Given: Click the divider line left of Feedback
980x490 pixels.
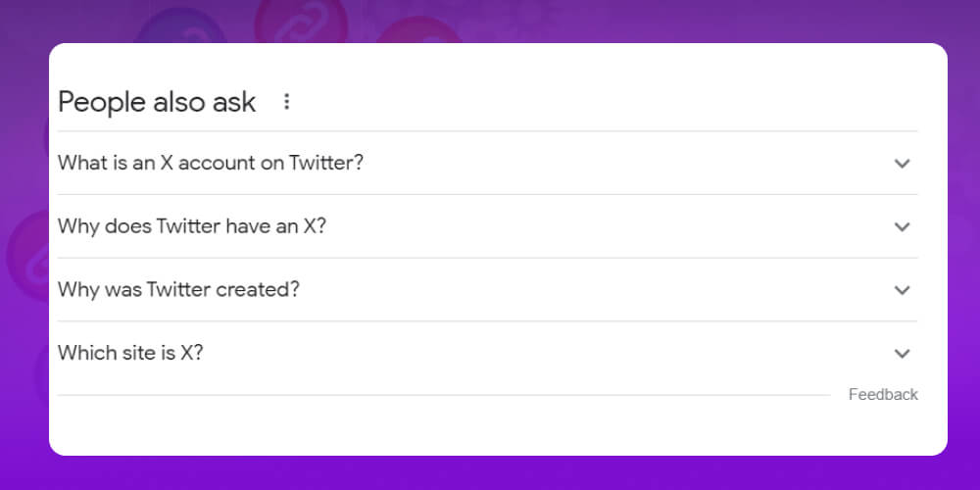Looking at the screenshot, I should [x=444, y=395].
